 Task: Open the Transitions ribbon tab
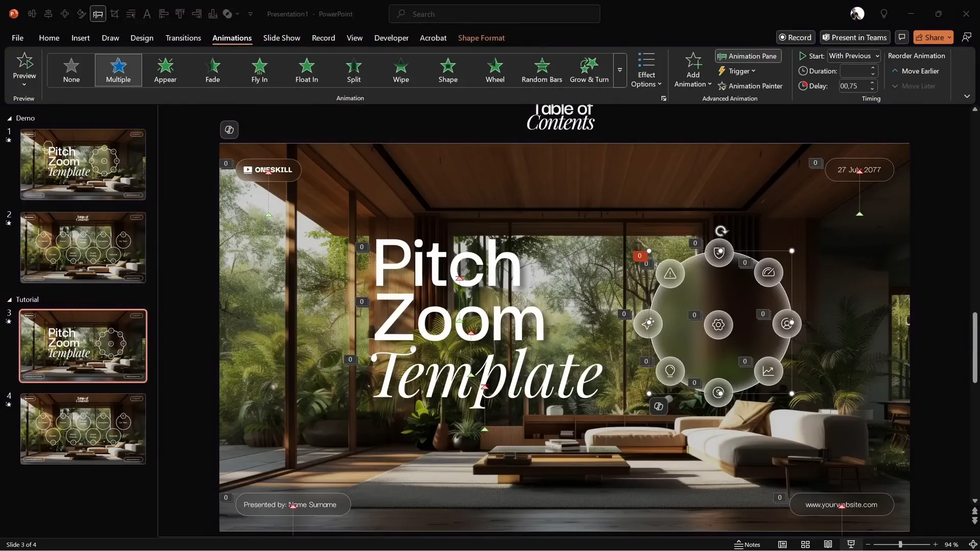(183, 38)
